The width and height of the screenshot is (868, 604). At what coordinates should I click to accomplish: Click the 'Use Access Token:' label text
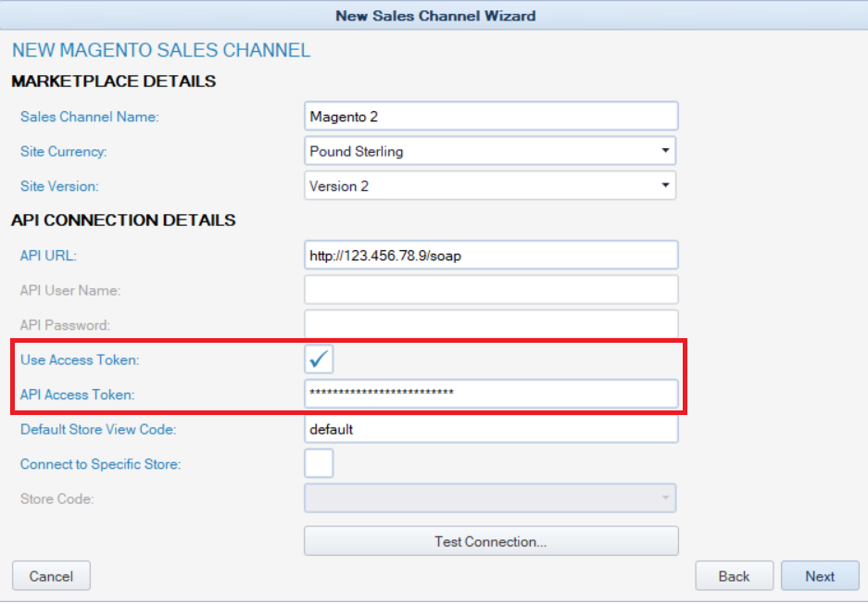(80, 359)
